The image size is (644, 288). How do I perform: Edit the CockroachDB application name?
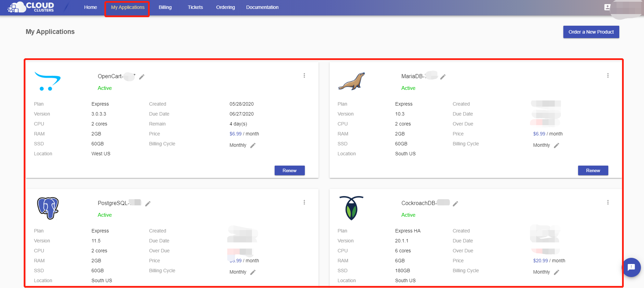tap(456, 204)
